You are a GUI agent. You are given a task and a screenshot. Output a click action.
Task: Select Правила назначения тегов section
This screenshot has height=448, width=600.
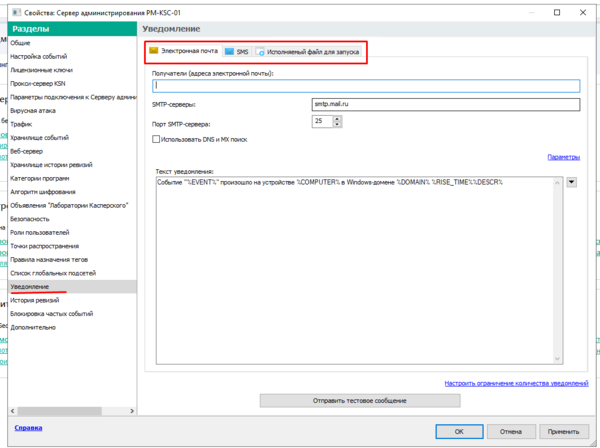coord(72,259)
